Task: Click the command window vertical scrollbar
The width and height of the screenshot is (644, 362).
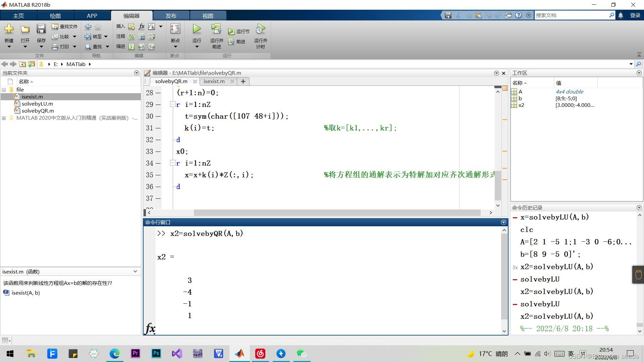Action: (x=504, y=277)
